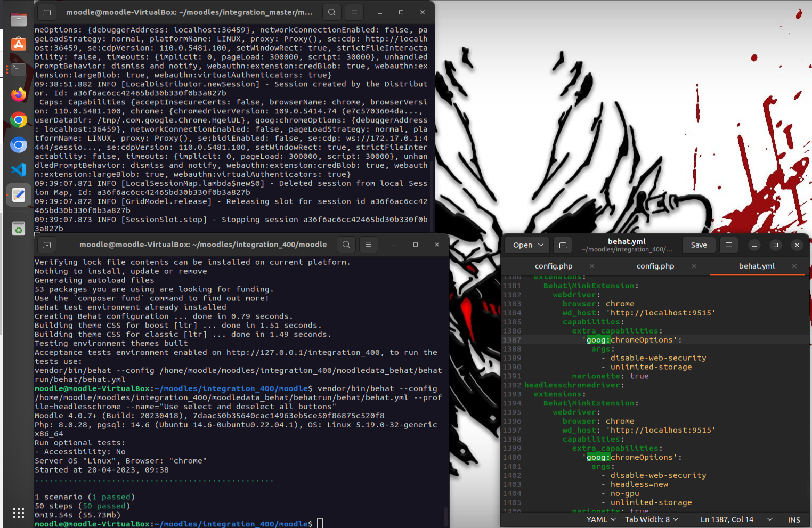
Task: Click 'Session created by the Distribut' log line
Action: 231,84
